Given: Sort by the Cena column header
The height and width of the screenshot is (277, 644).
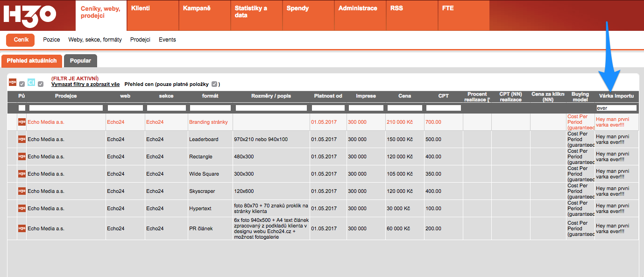Looking at the screenshot, I should [x=404, y=96].
